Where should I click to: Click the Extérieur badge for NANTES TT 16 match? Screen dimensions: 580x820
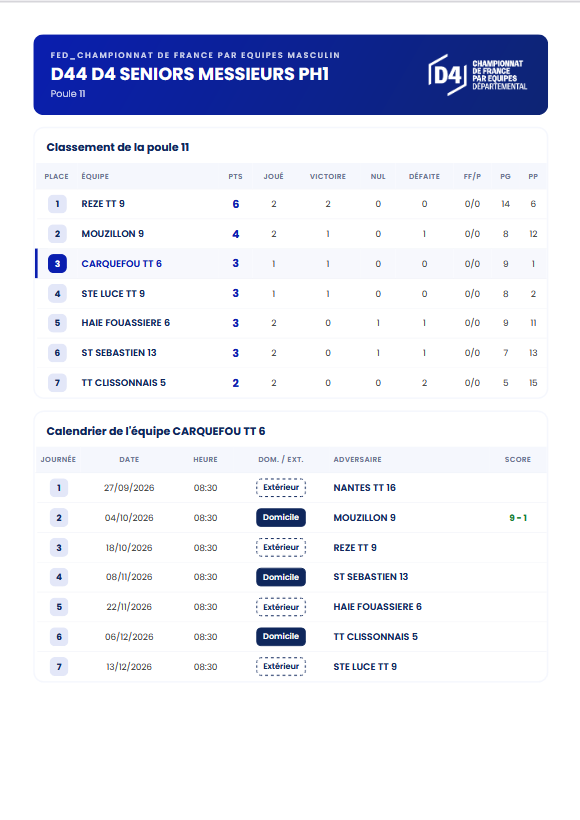click(281, 487)
